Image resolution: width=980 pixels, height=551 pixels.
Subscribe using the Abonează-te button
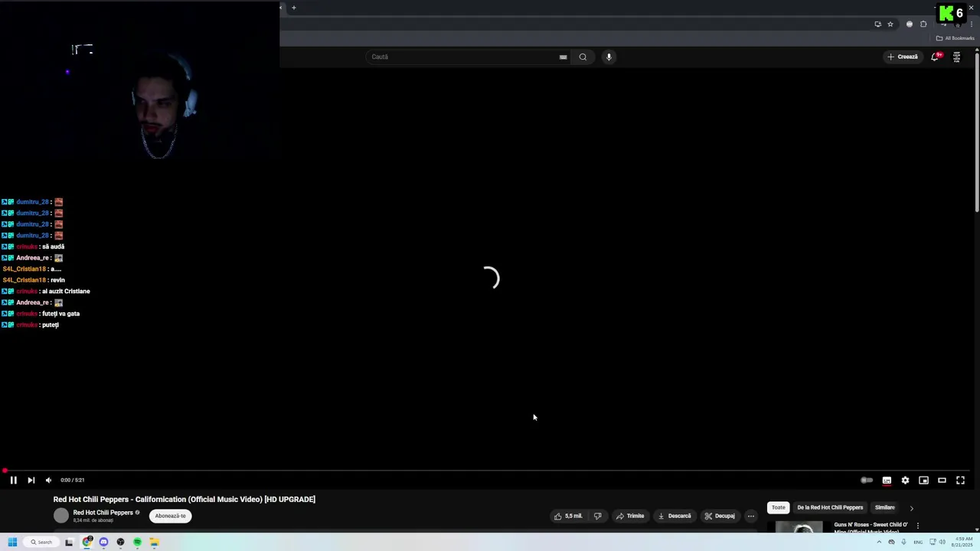[170, 516]
